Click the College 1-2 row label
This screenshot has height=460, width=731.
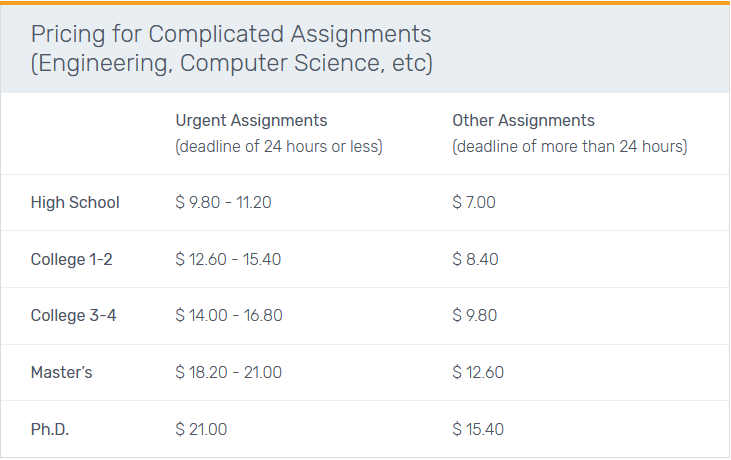click(x=71, y=259)
